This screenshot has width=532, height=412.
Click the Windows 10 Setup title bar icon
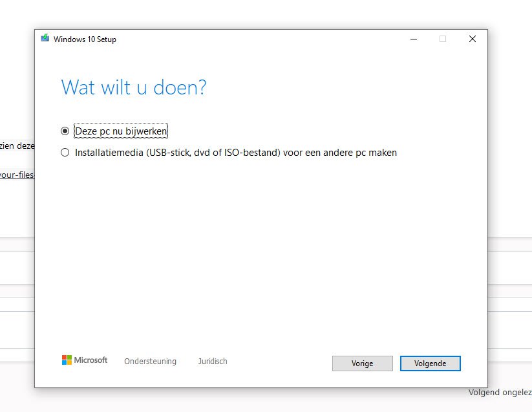(45, 38)
